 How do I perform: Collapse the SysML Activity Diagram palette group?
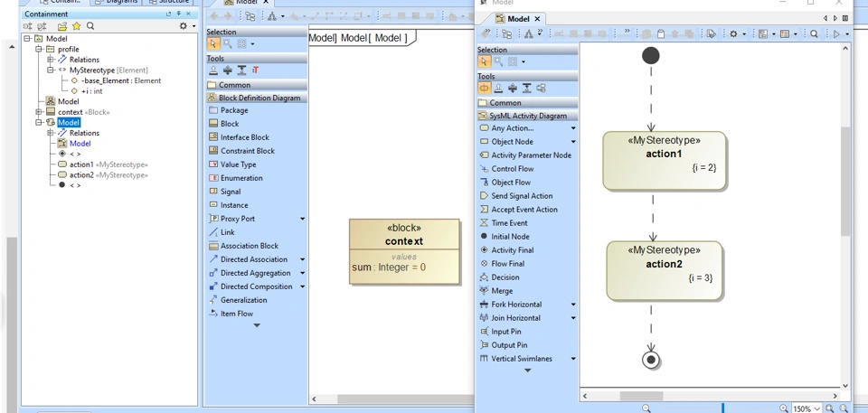click(x=527, y=116)
